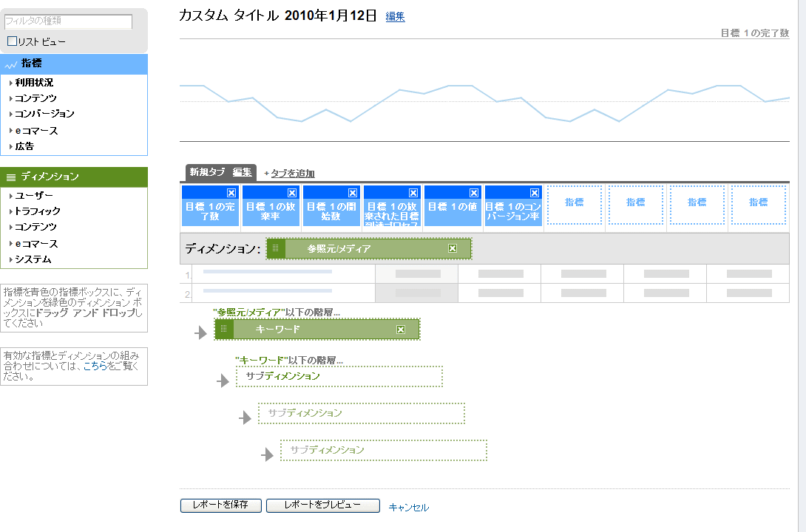Screen dimensions: 806x532
Task: Click the drag handle on 参照元/メディア dimension
Action: tap(276, 249)
